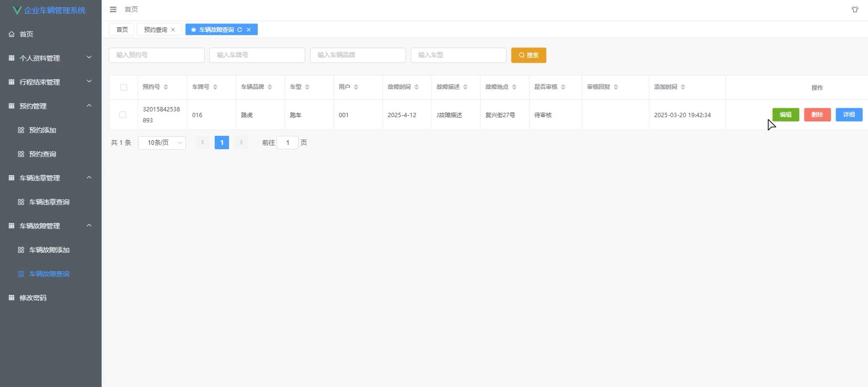Refresh the 车辆故障查询 tab with reload icon
868x387 pixels.
[x=240, y=30]
